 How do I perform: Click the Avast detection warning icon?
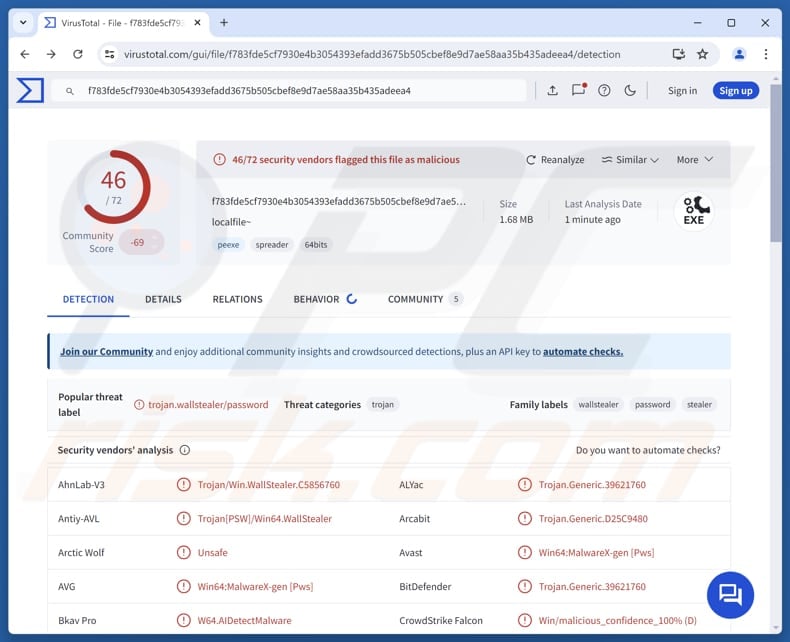(524, 553)
